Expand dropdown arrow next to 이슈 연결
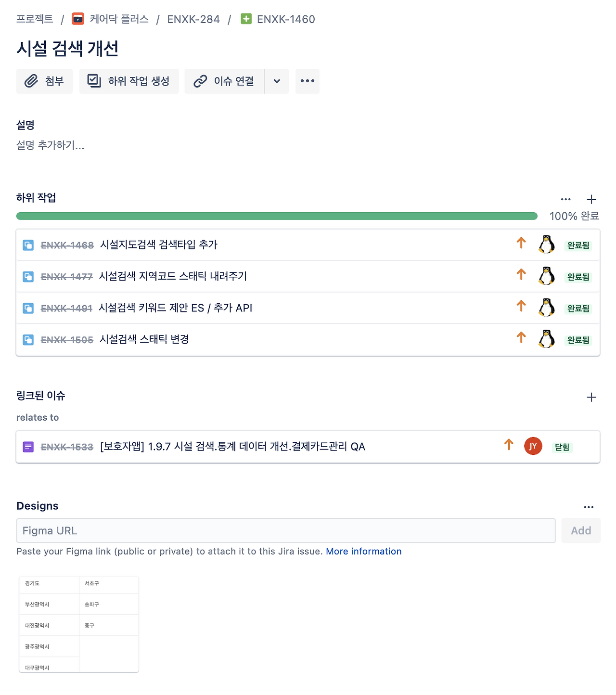The width and height of the screenshot is (616, 695). point(277,81)
